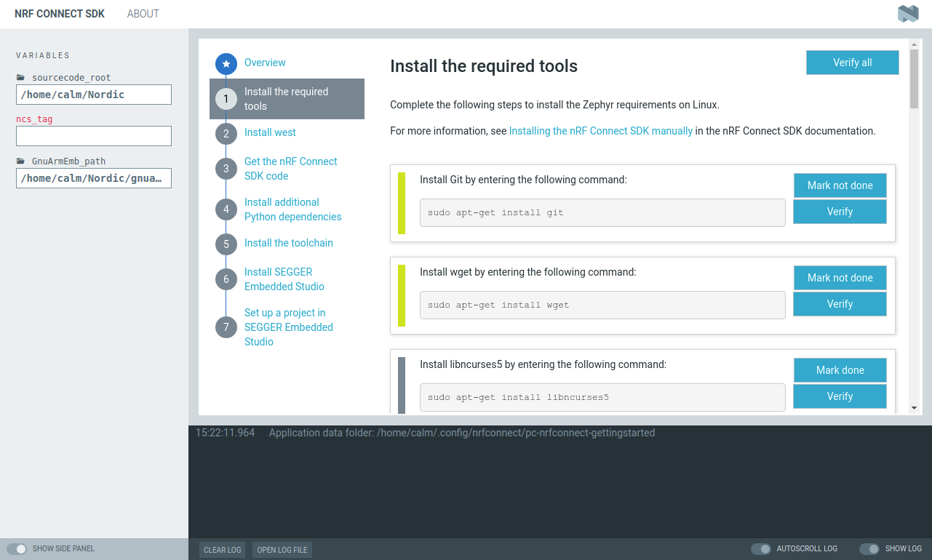
Task: Click the 'Application data folder' log entry
Action: point(462,433)
